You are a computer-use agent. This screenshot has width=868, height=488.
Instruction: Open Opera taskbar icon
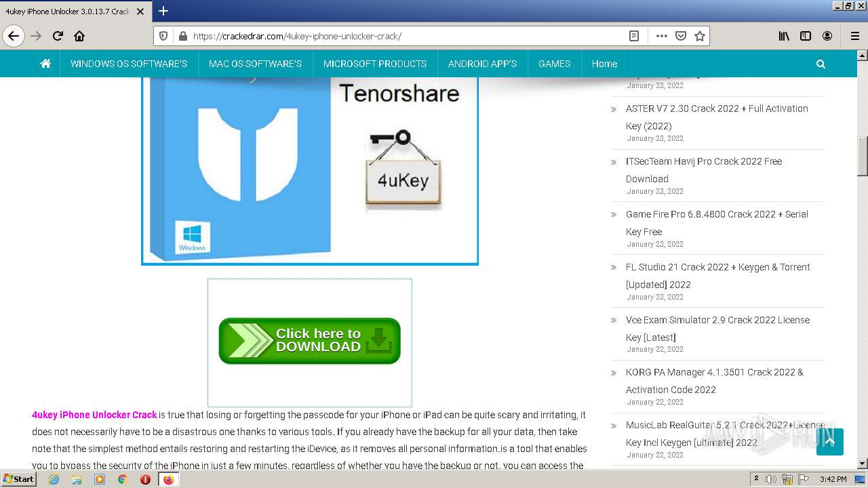pos(145,479)
